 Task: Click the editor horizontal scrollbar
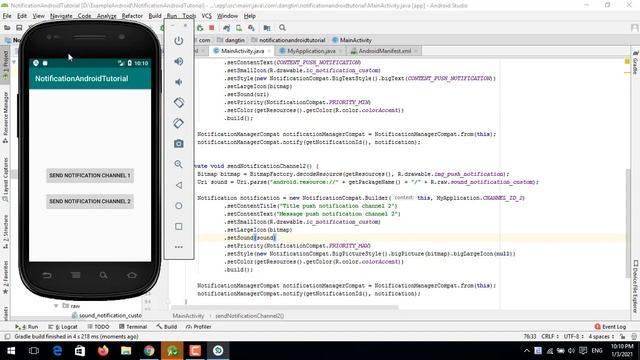point(284,307)
